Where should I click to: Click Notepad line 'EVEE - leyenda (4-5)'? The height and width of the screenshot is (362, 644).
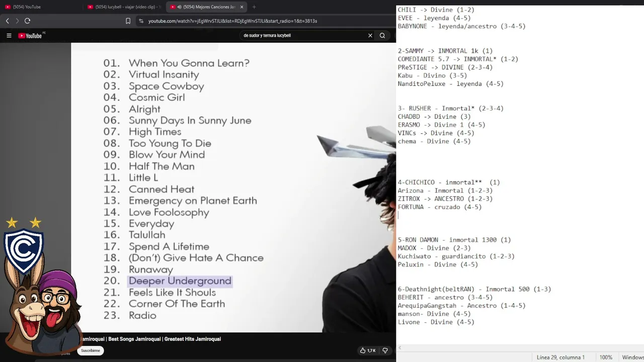[x=434, y=18]
